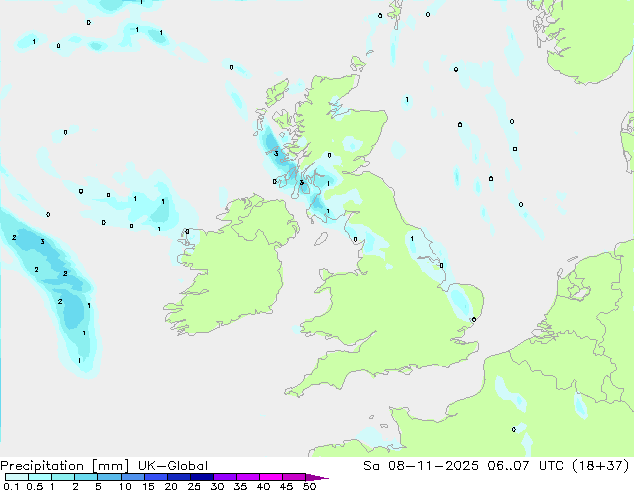634x490 pixels.
Task: Click the legend swatch between 0.1 and 0.5
Action: click(x=17, y=477)
